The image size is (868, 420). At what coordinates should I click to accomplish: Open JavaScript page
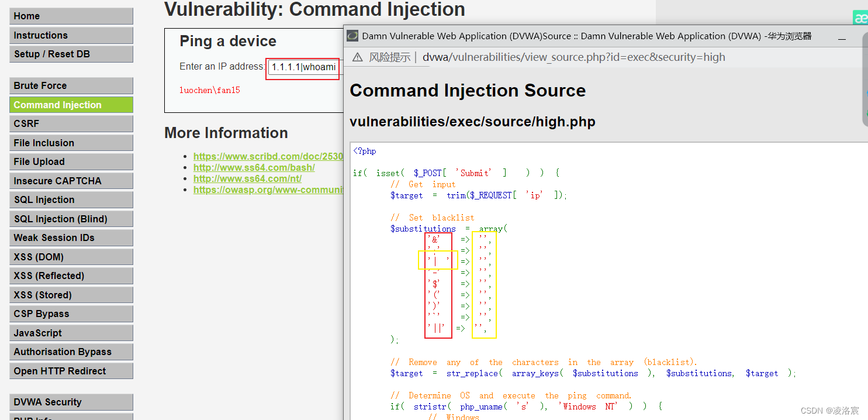(71, 333)
